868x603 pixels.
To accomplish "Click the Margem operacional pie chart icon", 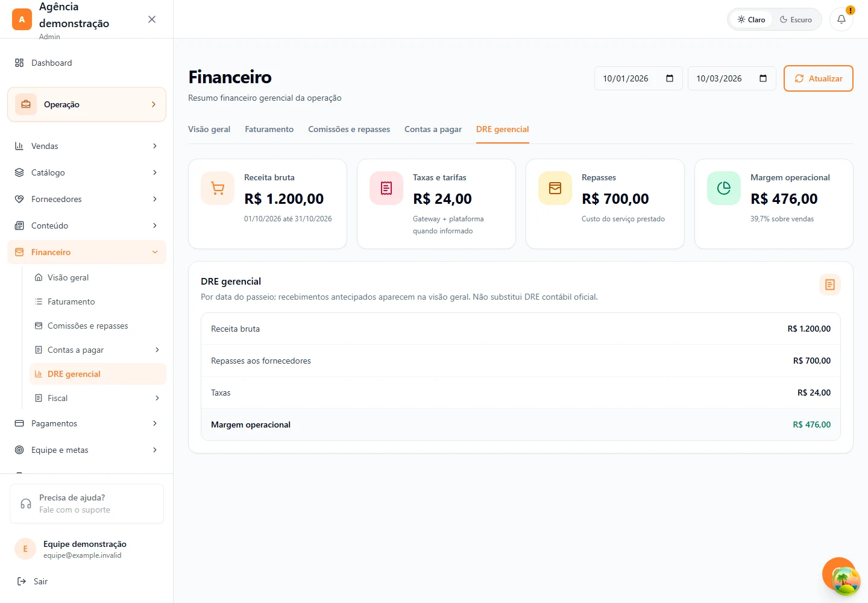I will click(x=724, y=188).
